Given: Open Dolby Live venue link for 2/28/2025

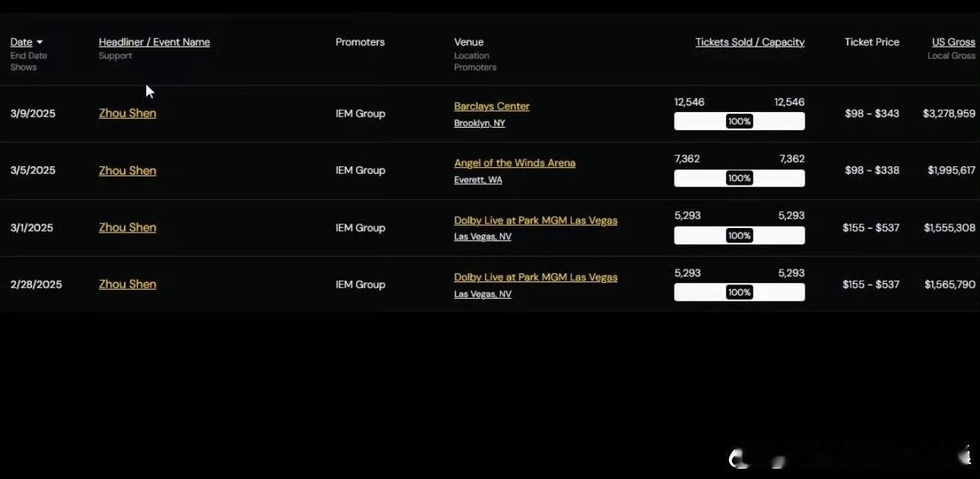Looking at the screenshot, I should point(535,277).
